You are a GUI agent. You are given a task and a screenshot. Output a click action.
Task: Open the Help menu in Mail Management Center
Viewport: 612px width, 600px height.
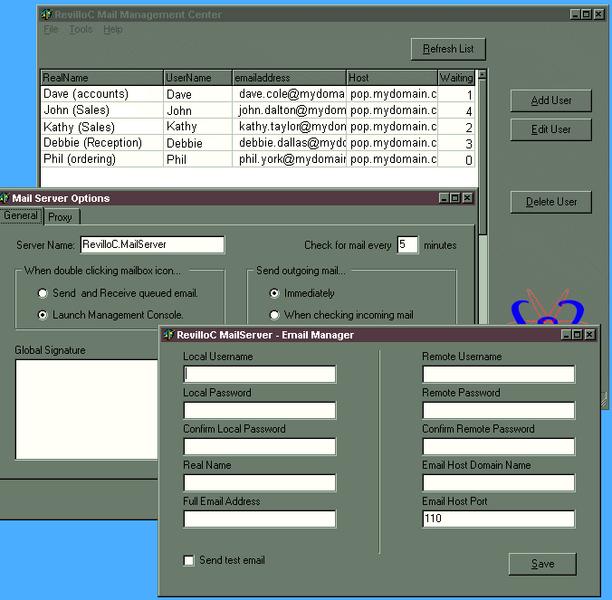point(113,29)
